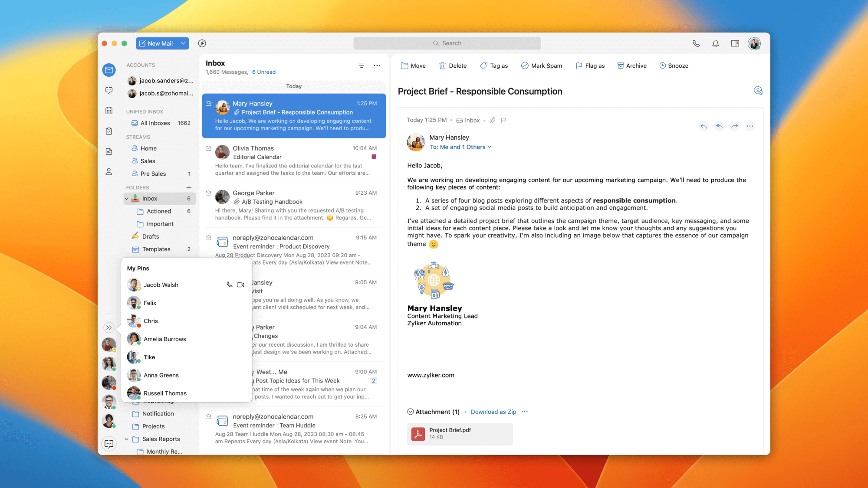Viewport: 868px width, 488px height.
Task: Open the Sales stream
Action: 143,161
